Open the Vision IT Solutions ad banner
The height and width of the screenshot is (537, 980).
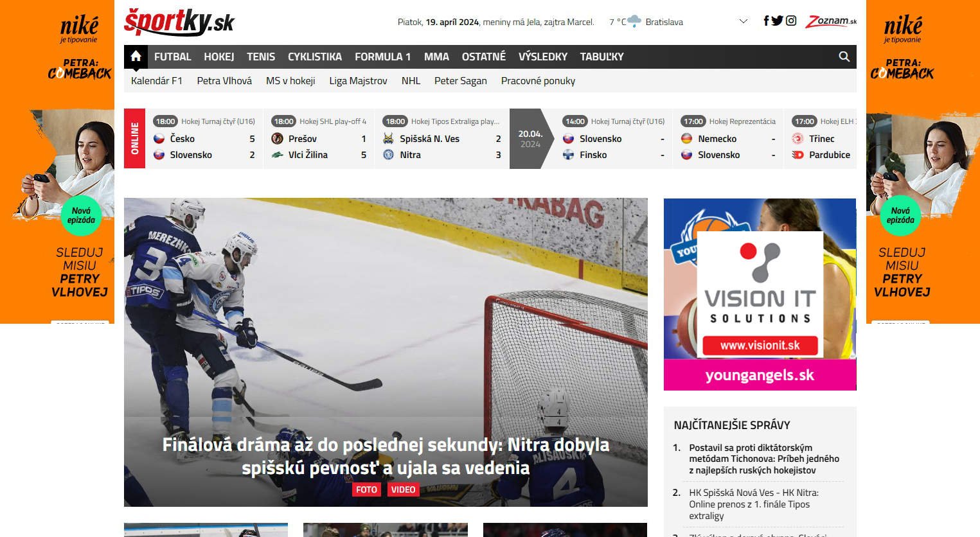[760, 294]
